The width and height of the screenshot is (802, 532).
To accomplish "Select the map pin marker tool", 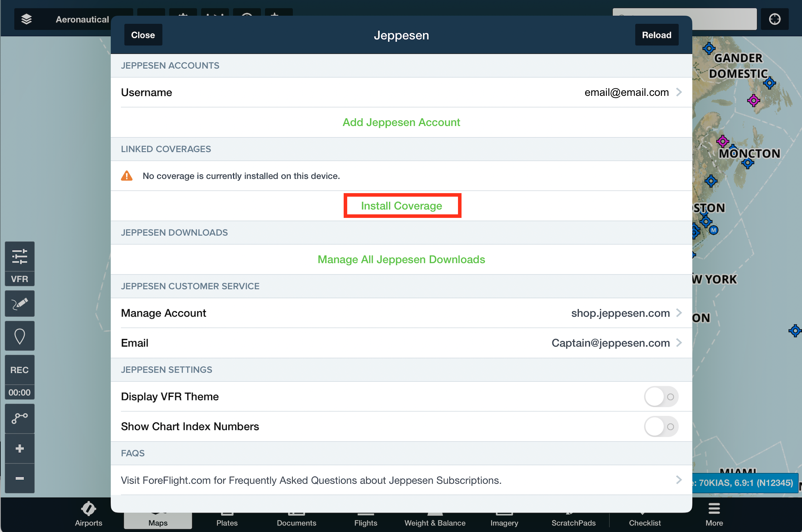I will click(19, 336).
